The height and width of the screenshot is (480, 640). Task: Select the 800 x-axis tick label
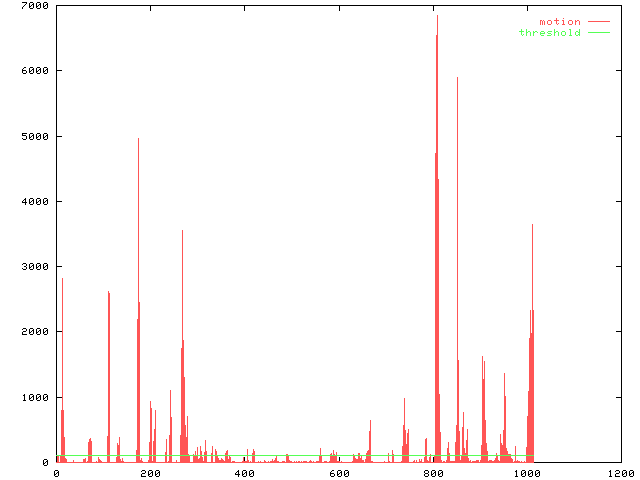point(432,473)
